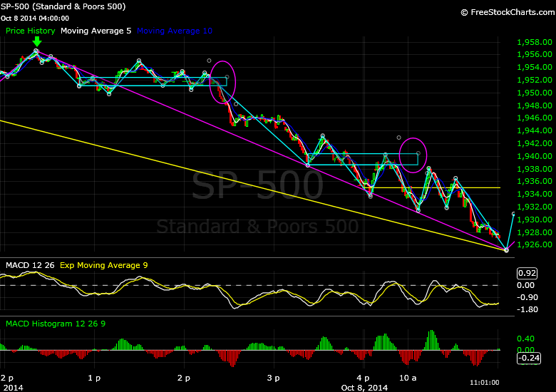Click the 1,950.00 price axis label
This screenshot has height=392, width=556.
tap(535, 93)
